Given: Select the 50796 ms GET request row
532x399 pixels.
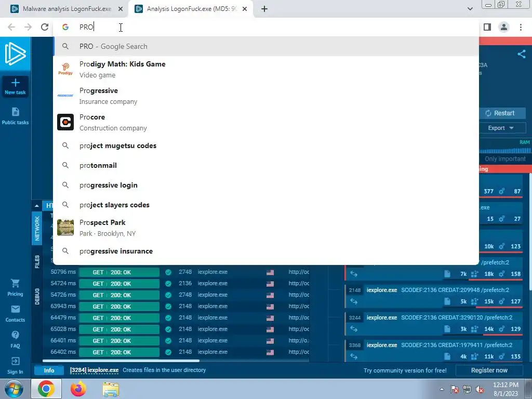Looking at the screenshot, I should (176, 272).
